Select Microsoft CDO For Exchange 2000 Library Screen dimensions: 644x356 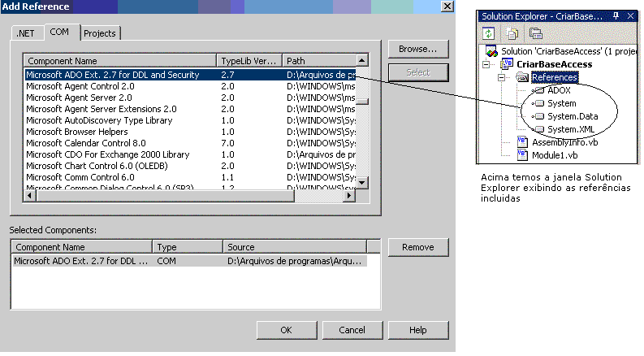190,154
